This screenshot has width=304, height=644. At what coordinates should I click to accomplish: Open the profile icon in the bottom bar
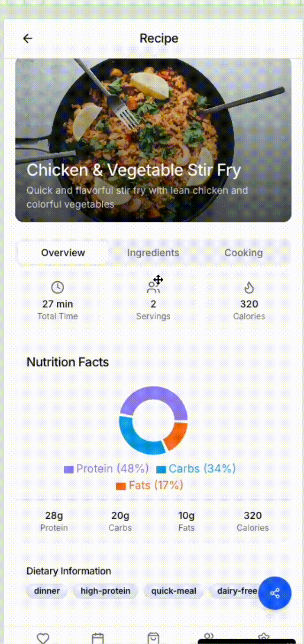click(208, 637)
